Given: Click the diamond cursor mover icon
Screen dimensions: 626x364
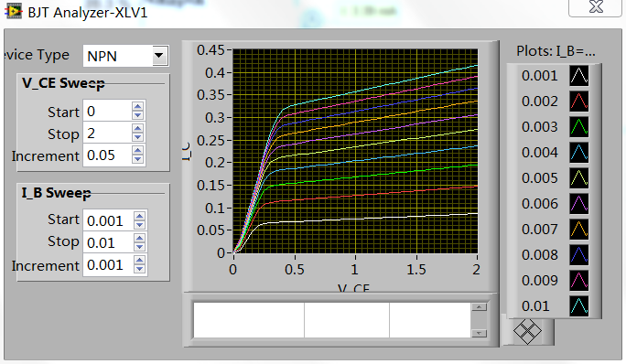Looking at the screenshot, I should point(527,331).
